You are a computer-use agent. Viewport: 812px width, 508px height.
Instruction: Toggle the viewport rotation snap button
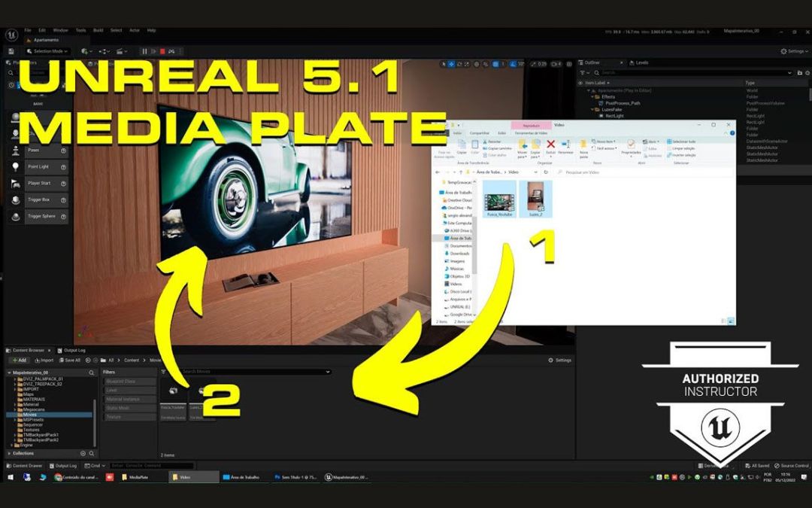(x=514, y=64)
